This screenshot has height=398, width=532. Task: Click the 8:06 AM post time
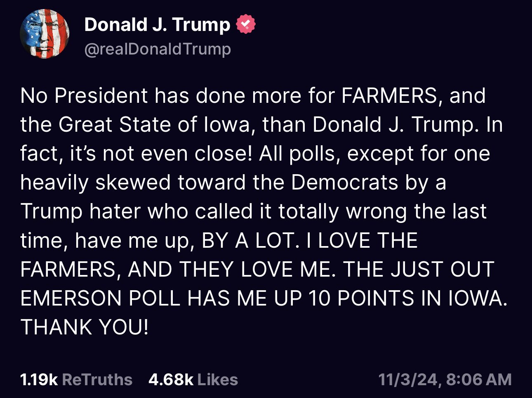tap(479, 379)
